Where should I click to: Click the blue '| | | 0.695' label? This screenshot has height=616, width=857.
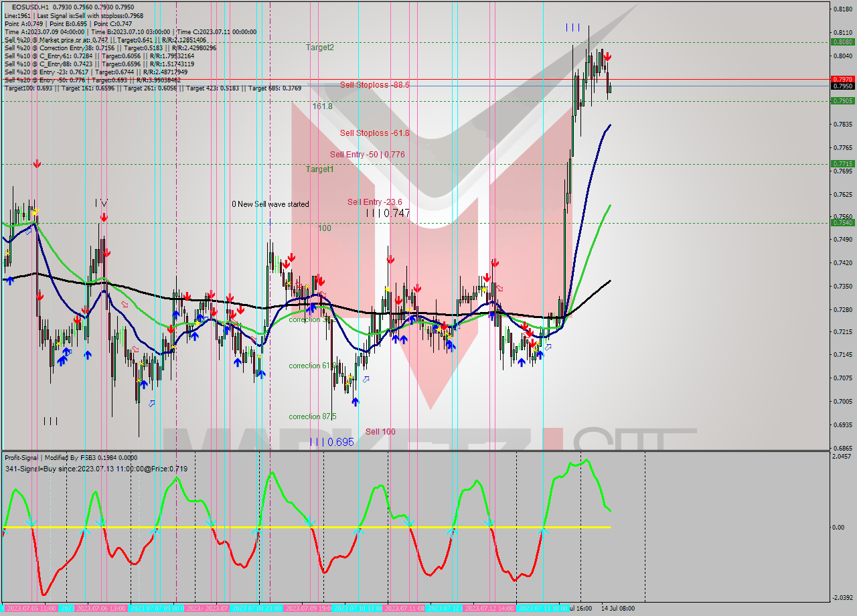[x=331, y=442]
